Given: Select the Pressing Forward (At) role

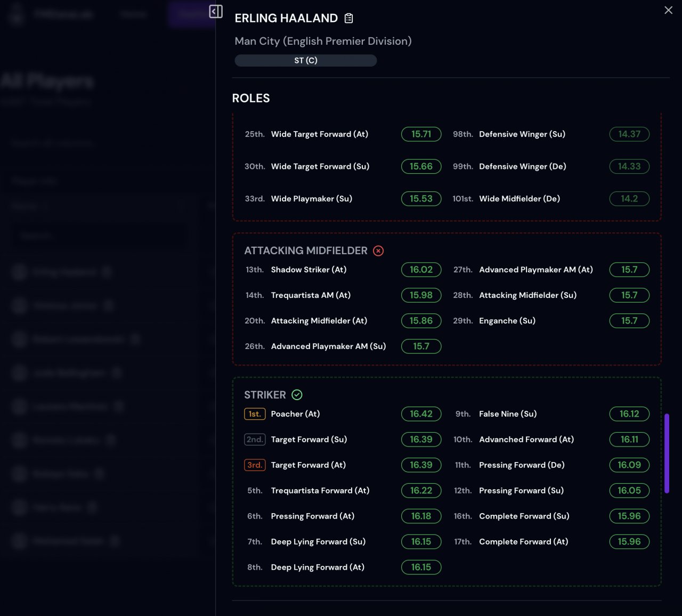Looking at the screenshot, I should coord(313,516).
